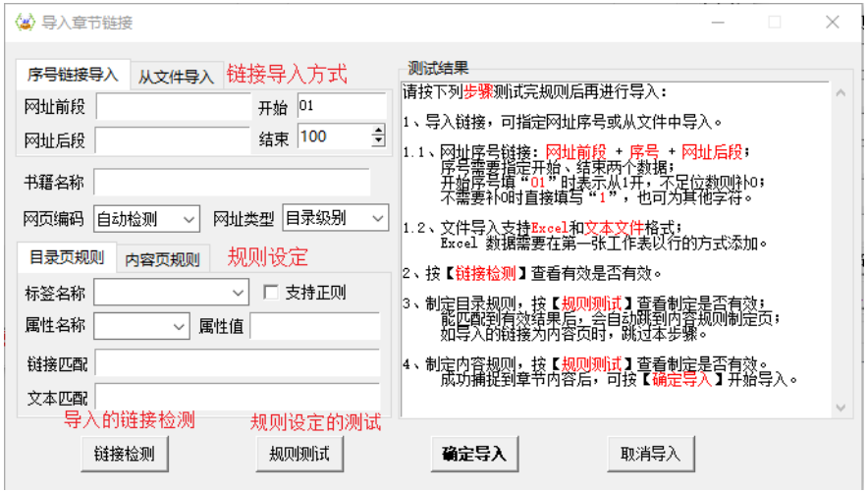
Task: Open the 内容页规则 tab
Action: pyautogui.click(x=162, y=259)
